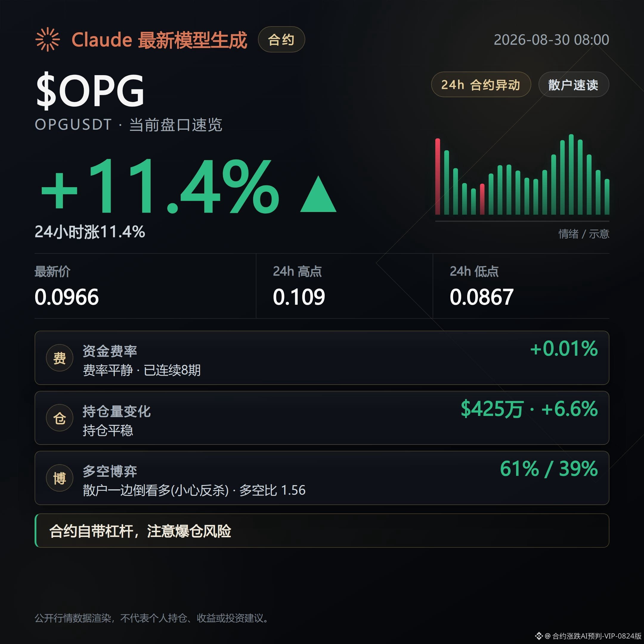The image size is (644, 644).
Task: Click the 多空博弈 row title
Action: (x=110, y=471)
